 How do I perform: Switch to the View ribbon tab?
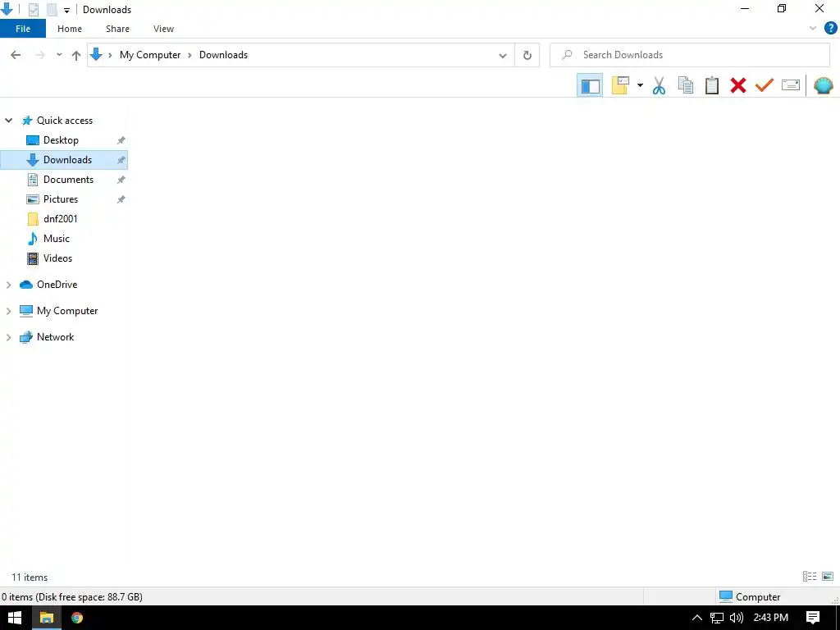click(x=163, y=29)
